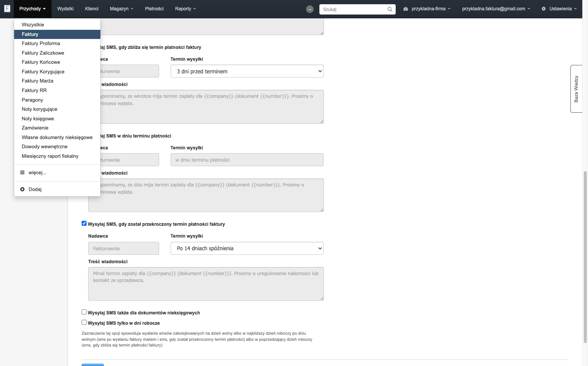Open the 'Po 14 dniach spóźnienia' dropdown
This screenshot has width=588, height=366.
247,248
